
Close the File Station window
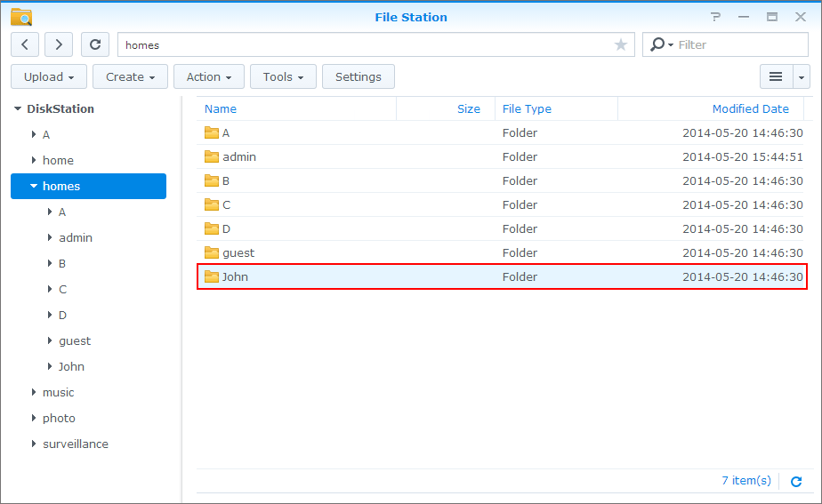tap(801, 17)
